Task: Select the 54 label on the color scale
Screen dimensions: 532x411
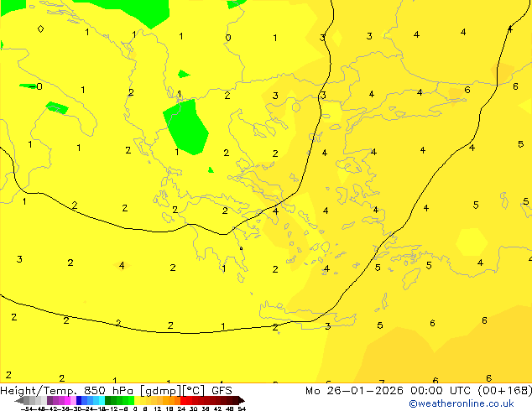Action: point(242,408)
